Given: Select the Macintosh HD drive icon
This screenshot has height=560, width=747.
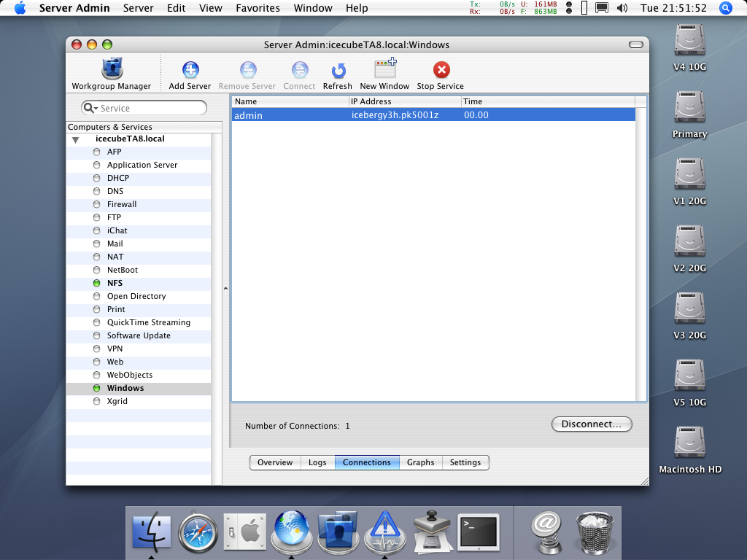Looking at the screenshot, I should pos(689,443).
